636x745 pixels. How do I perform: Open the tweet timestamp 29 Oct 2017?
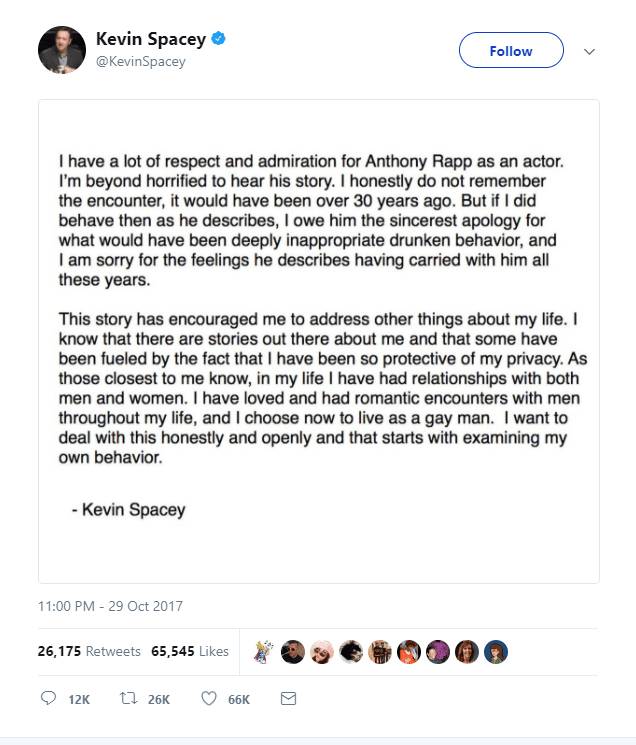[x=110, y=606]
